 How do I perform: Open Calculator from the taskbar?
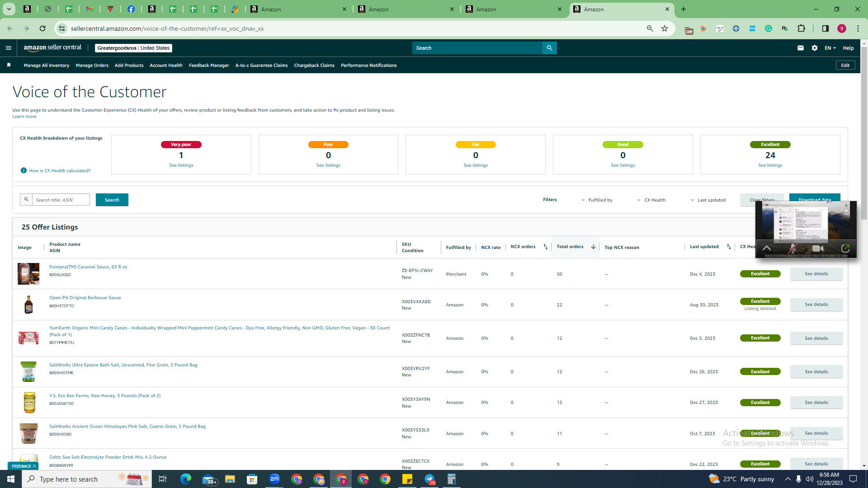click(452, 479)
